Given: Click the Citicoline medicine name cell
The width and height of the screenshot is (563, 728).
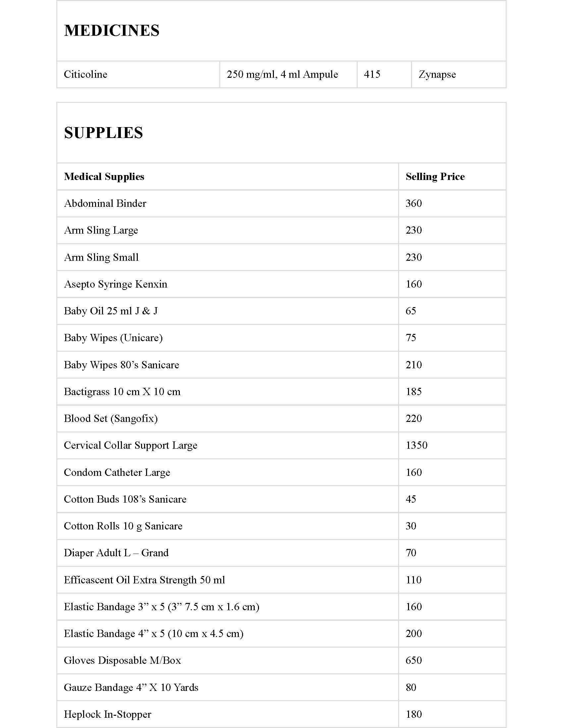Looking at the screenshot, I should pyautogui.click(x=86, y=74).
